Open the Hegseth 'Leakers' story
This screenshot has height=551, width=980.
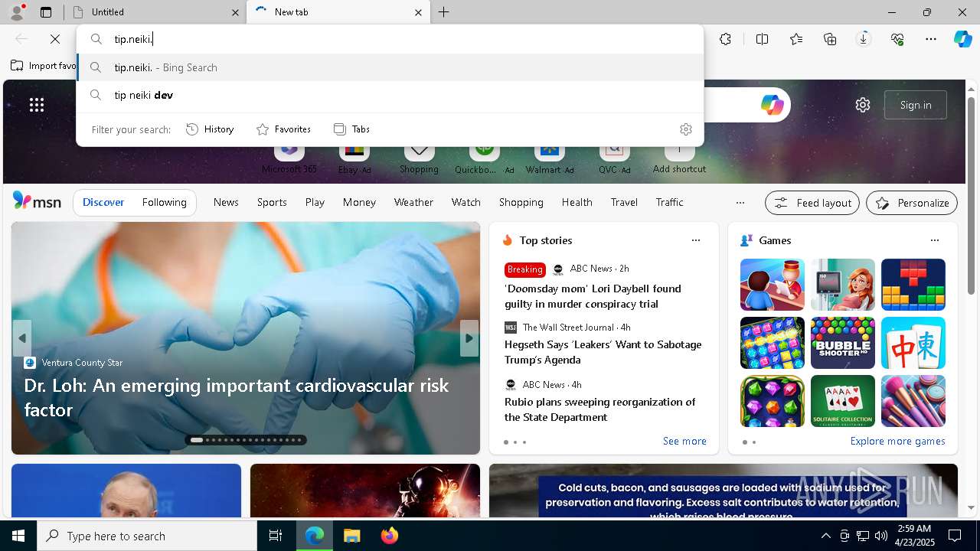[x=603, y=352]
